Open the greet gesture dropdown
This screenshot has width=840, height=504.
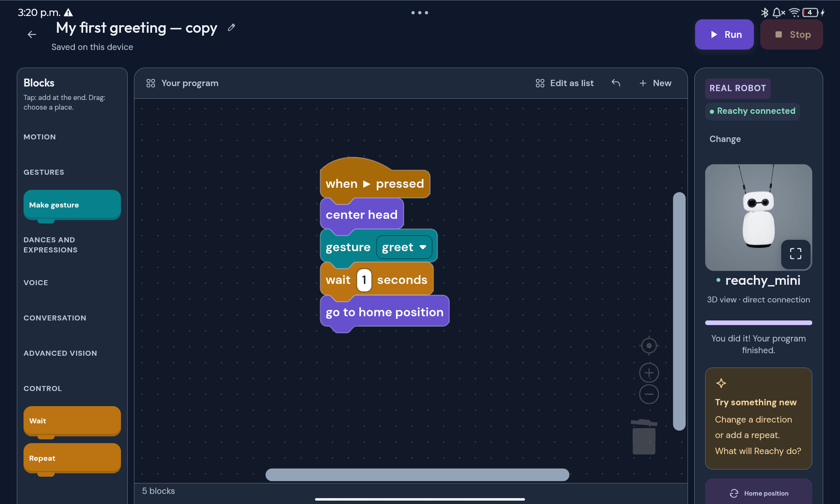coord(404,247)
